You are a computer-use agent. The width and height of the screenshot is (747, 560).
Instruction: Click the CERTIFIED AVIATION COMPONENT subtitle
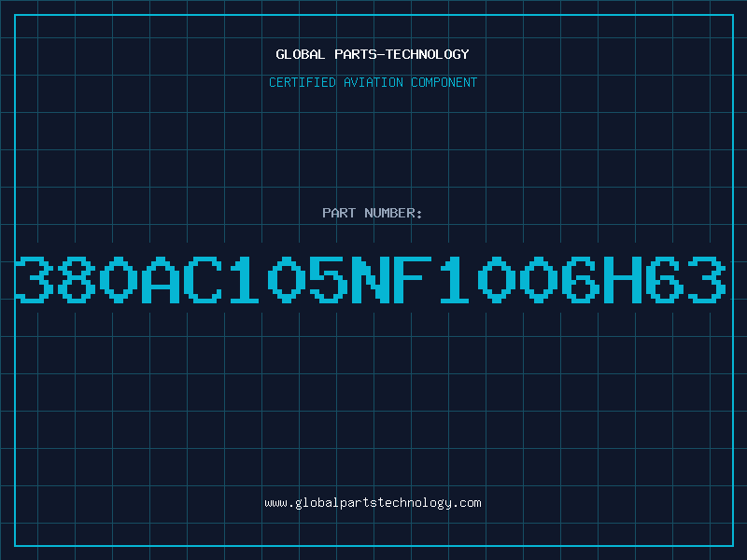coord(373,82)
